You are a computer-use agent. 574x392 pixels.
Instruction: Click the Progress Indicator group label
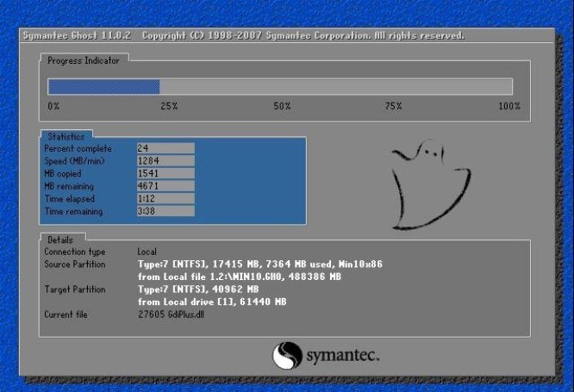[x=83, y=60]
